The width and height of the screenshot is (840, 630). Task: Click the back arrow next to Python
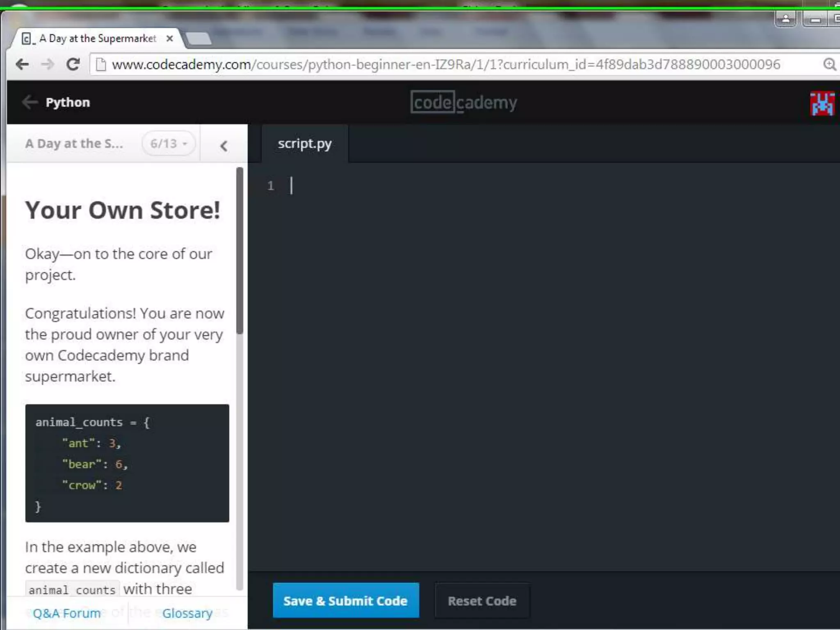(30, 102)
